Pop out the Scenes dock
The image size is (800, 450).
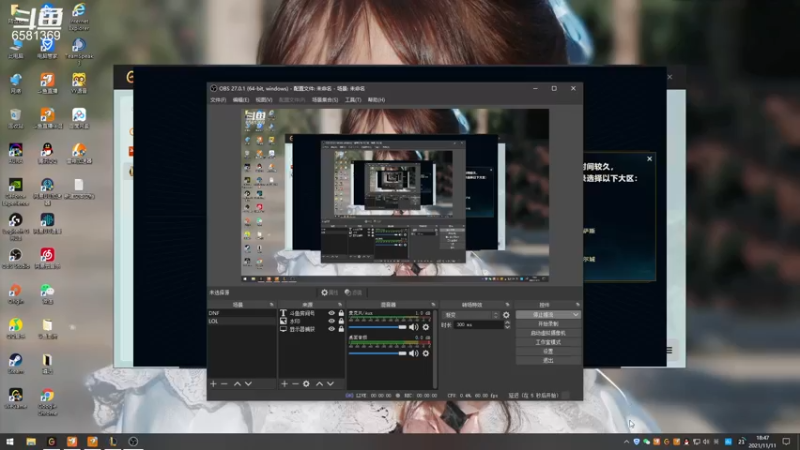[271, 305]
